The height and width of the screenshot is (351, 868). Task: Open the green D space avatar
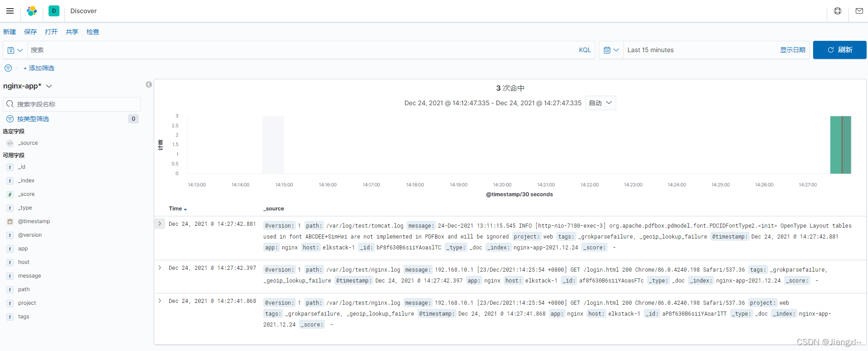[54, 11]
